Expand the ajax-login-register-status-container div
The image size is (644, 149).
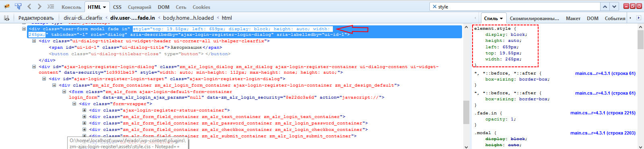(x=84, y=110)
